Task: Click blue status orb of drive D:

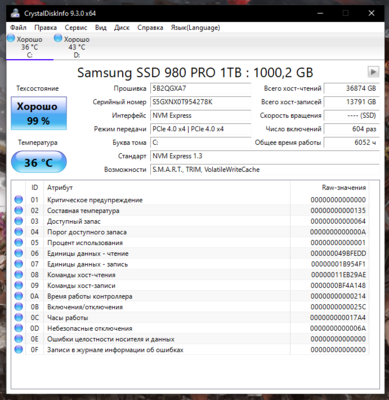Action: coord(58,38)
